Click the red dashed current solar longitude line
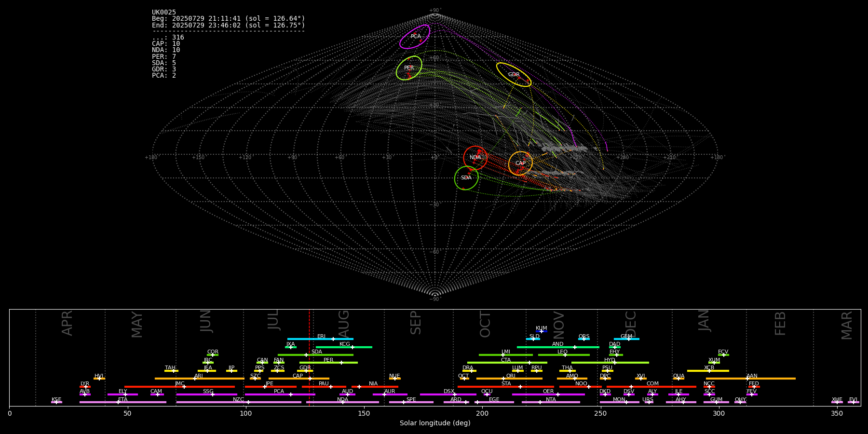This screenshot has height=434, width=868. click(x=309, y=357)
